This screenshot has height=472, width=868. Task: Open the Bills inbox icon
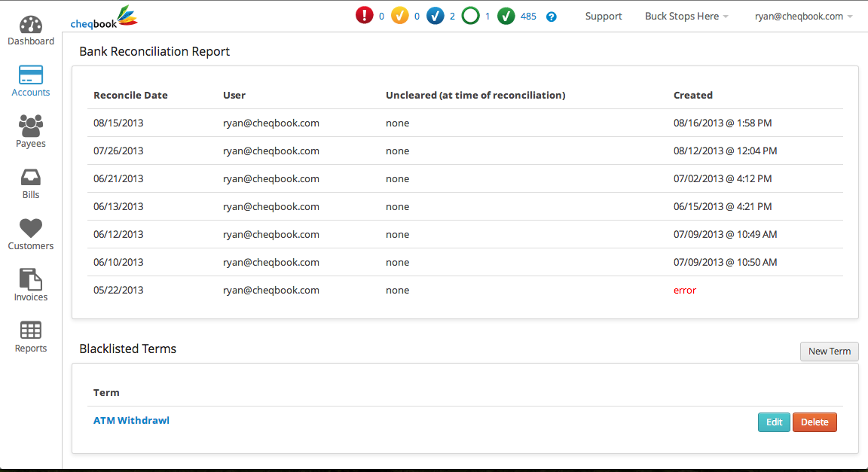tap(31, 178)
